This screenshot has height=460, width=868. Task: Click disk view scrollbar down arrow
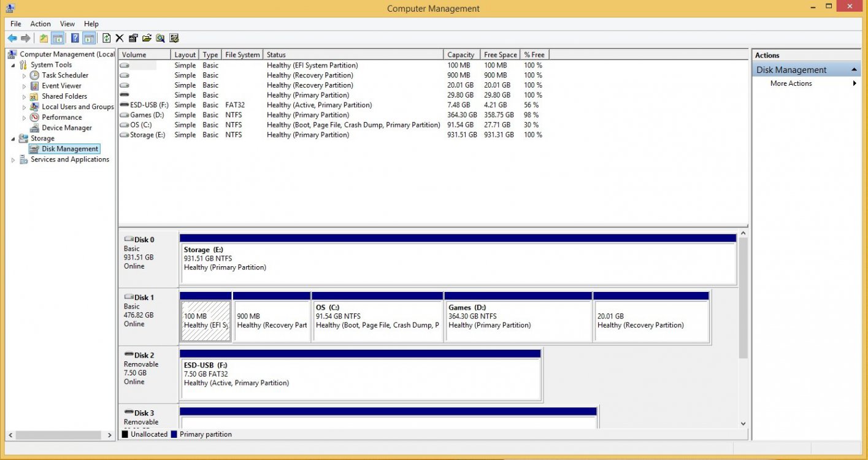(x=743, y=423)
